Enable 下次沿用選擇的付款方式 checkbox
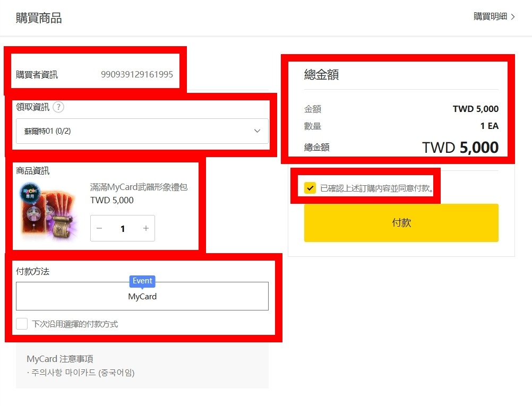Viewport: 532px width, 406px height. [22, 324]
